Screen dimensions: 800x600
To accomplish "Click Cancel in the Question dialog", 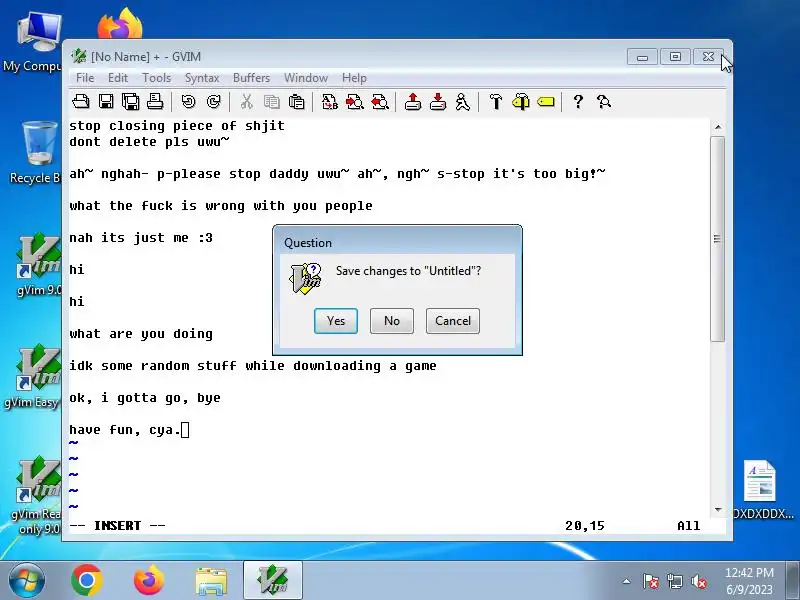I will click(x=453, y=321).
